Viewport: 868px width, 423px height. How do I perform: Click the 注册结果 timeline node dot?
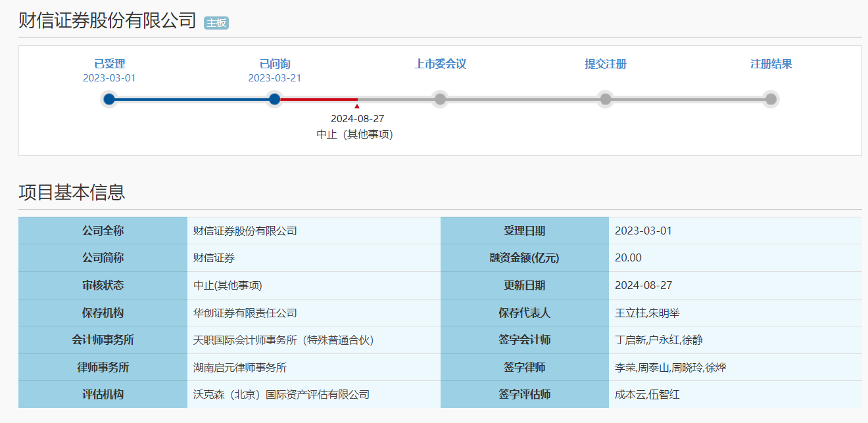click(x=771, y=99)
